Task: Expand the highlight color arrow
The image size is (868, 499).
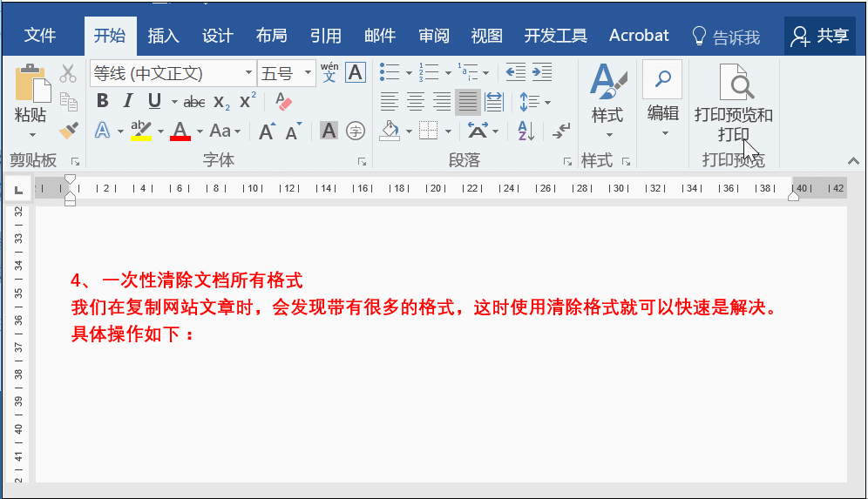Action: (160, 131)
